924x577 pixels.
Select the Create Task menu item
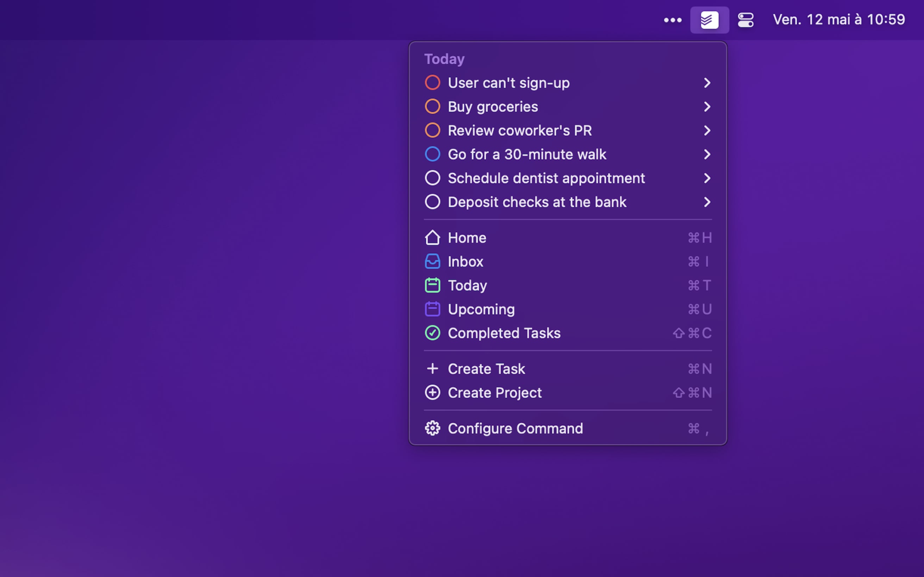486,369
